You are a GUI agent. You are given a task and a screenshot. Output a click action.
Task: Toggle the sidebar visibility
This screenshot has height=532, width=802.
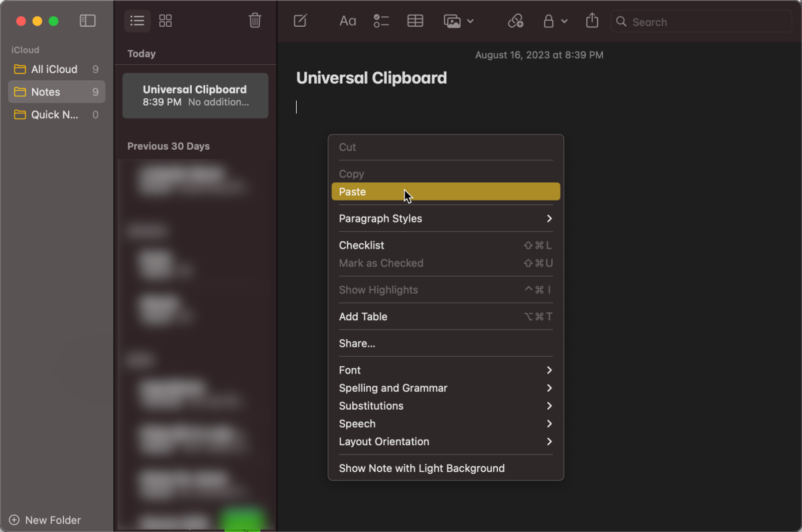tap(88, 21)
